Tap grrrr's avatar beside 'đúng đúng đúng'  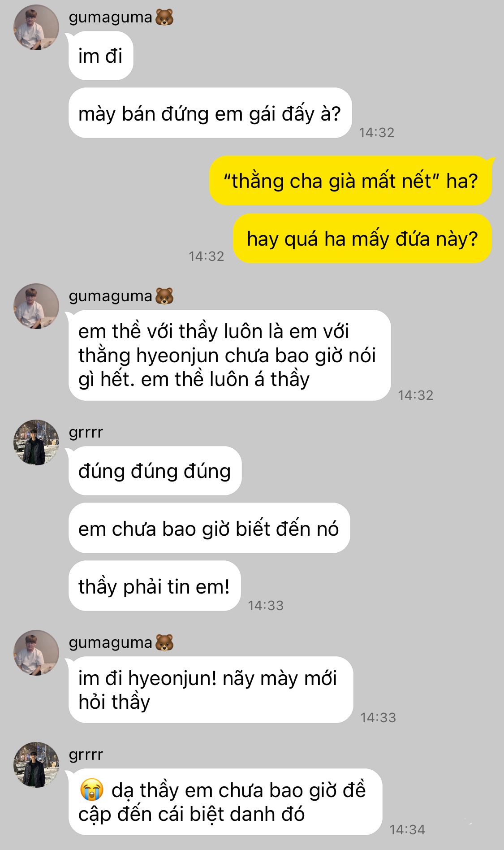(x=36, y=442)
